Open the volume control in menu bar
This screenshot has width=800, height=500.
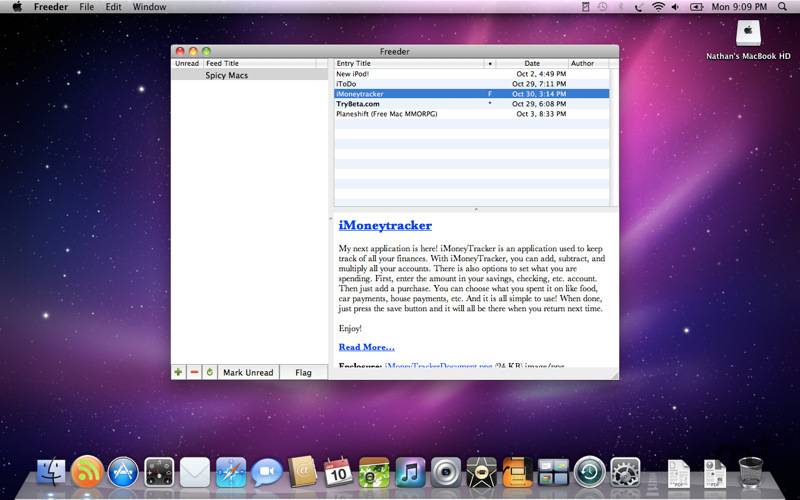point(676,7)
